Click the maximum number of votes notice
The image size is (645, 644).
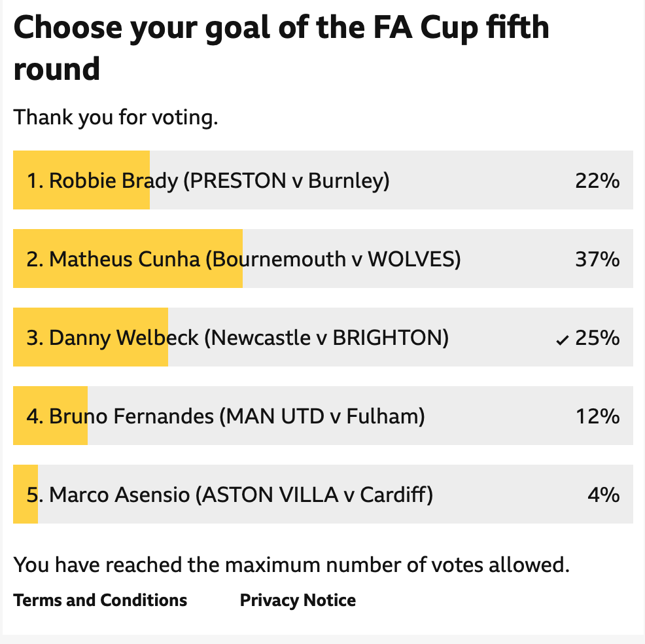(292, 565)
